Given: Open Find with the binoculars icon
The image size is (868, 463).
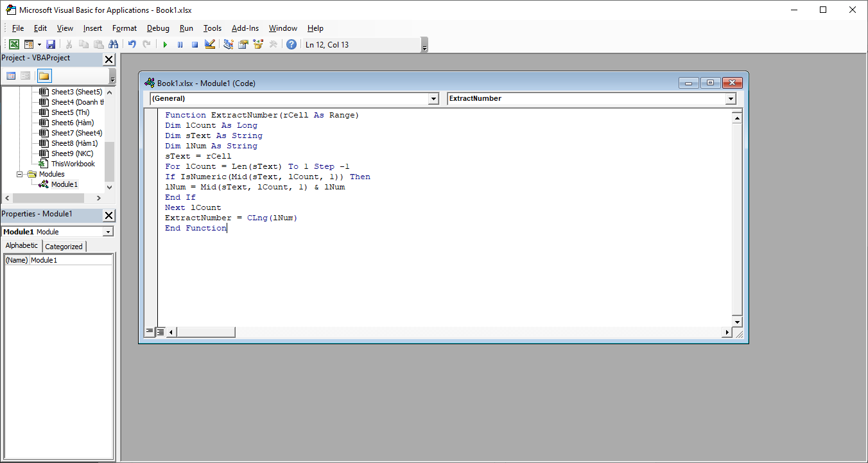Looking at the screenshot, I should coord(114,44).
